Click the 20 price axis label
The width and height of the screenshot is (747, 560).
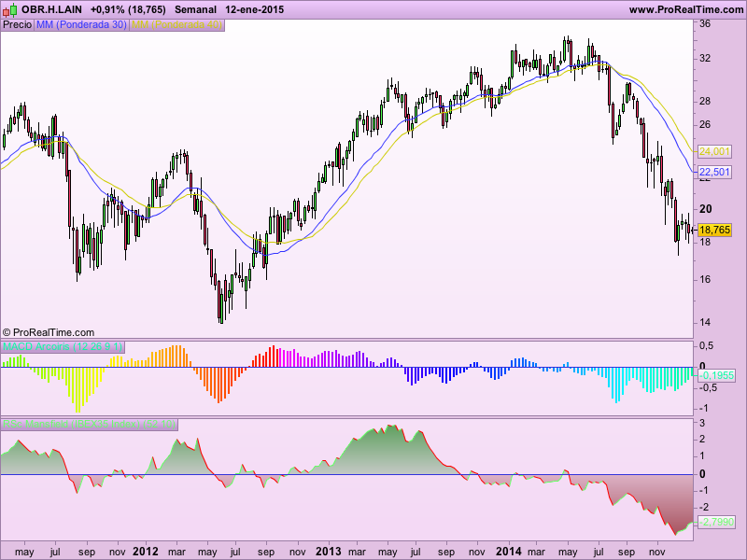pos(706,209)
